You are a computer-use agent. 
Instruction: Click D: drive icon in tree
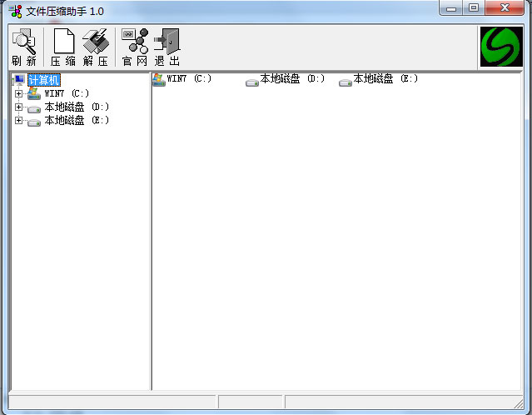click(x=34, y=109)
